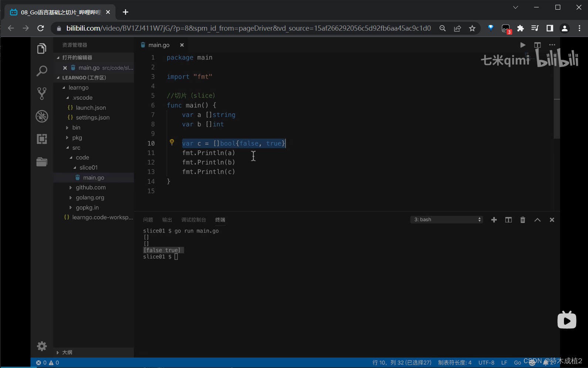This screenshot has height=368, width=588.
Task: Switch to the 终端 panel tab
Action: tap(220, 220)
